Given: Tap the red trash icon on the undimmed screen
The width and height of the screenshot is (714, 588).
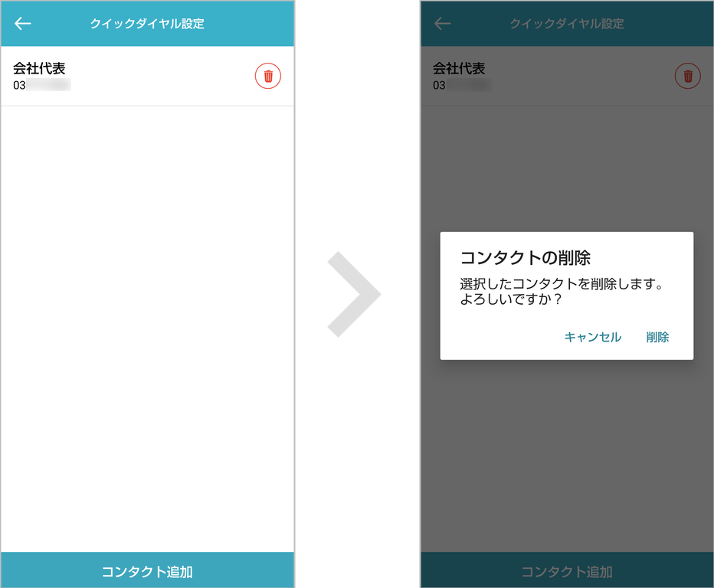Looking at the screenshot, I should [x=268, y=76].
